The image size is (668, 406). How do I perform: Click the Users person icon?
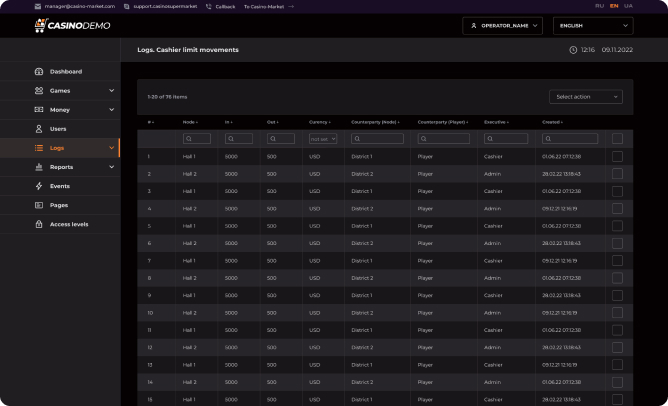pos(39,129)
